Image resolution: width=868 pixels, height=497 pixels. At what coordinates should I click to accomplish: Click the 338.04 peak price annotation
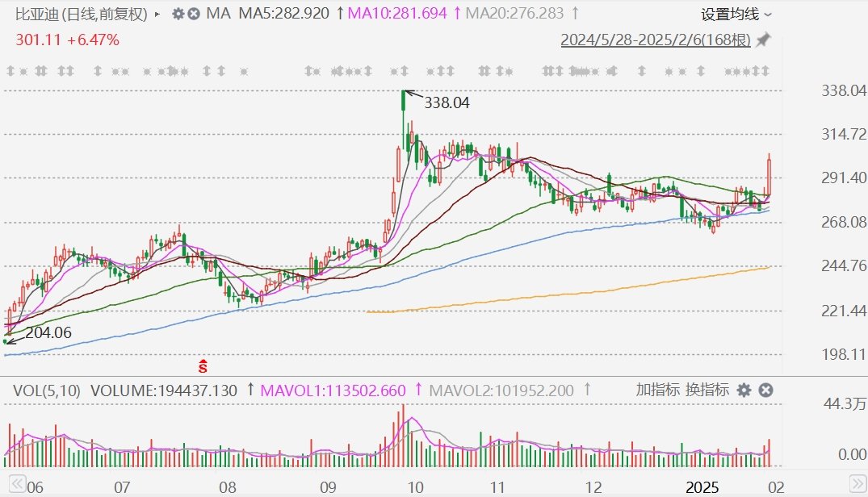point(447,102)
